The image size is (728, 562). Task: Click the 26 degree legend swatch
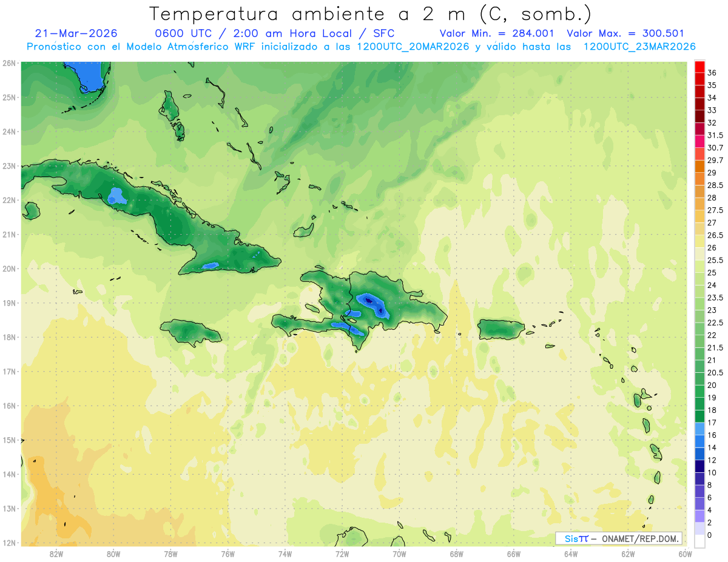[x=699, y=242]
